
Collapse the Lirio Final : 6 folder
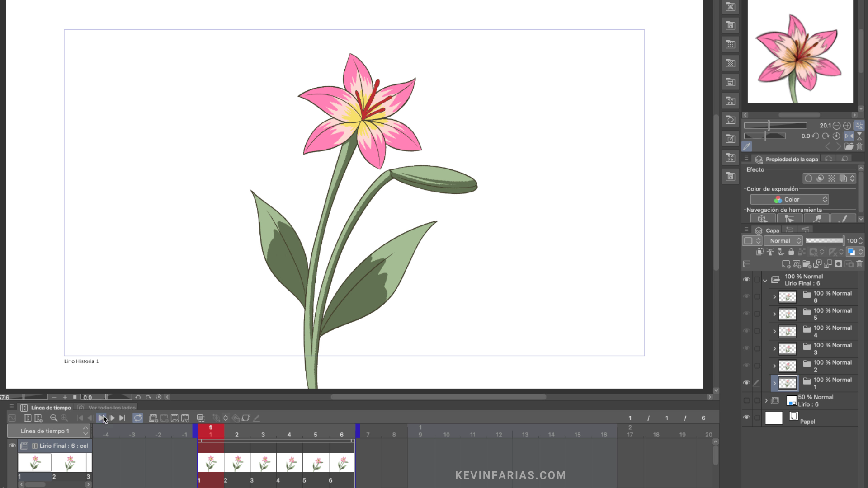click(x=765, y=280)
